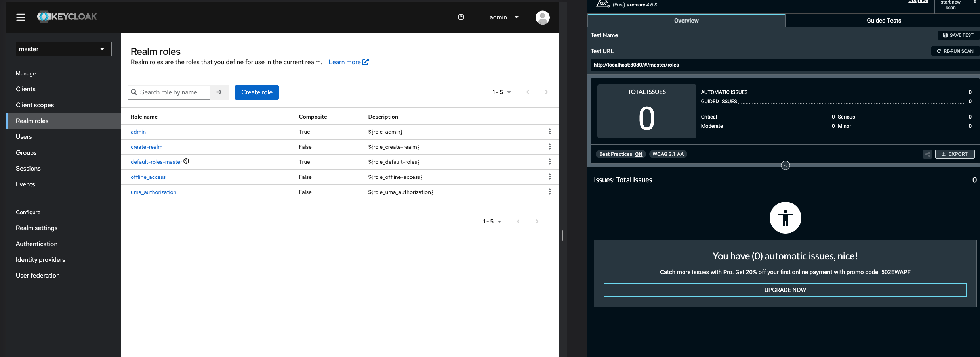Open the uma_authorization role link
The image size is (980, 357).
coord(153,192)
